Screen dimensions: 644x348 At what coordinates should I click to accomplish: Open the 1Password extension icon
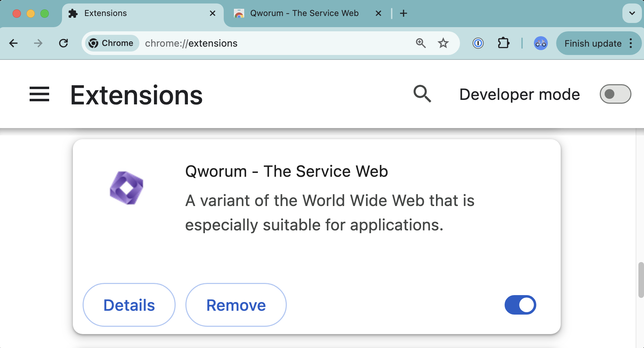click(x=478, y=43)
